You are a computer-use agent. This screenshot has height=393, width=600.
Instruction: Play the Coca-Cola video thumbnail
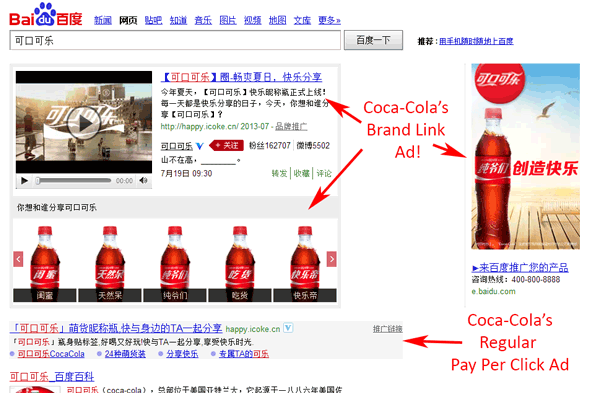tap(84, 122)
